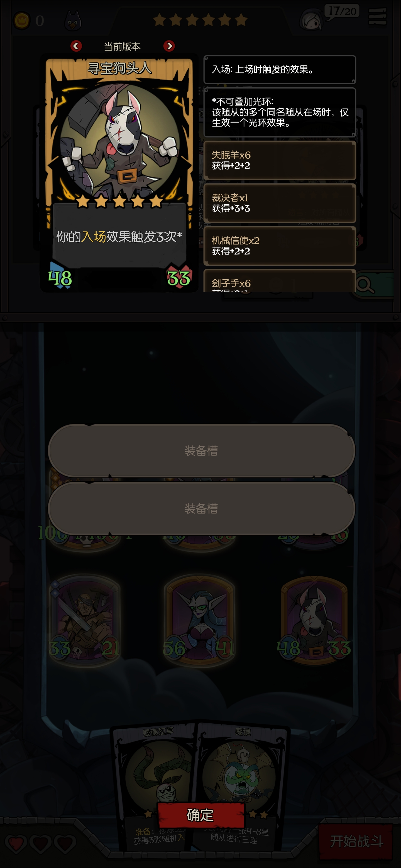Select the kobold minion 48/33 on board

(314, 620)
